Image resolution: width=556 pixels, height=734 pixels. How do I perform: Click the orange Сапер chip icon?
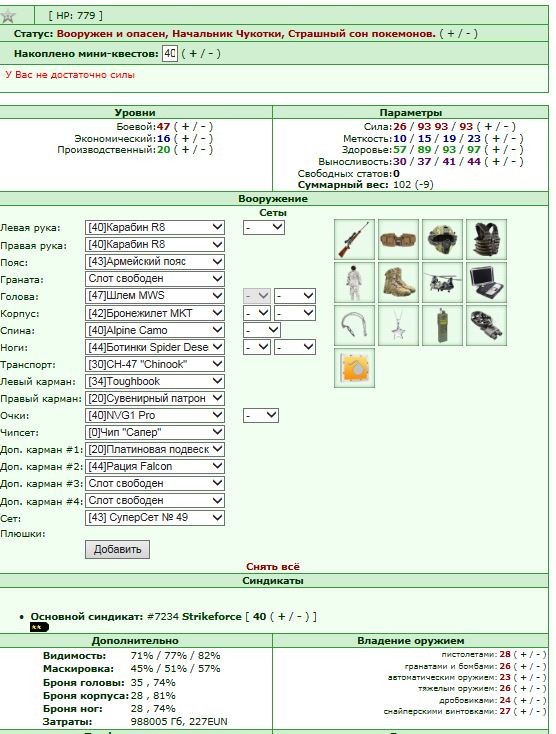354,368
